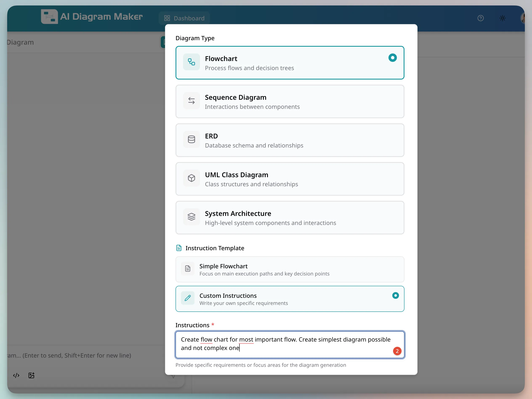Image resolution: width=532 pixels, height=399 pixels.
Task: Click inside the Instructions text field
Action: point(290,344)
